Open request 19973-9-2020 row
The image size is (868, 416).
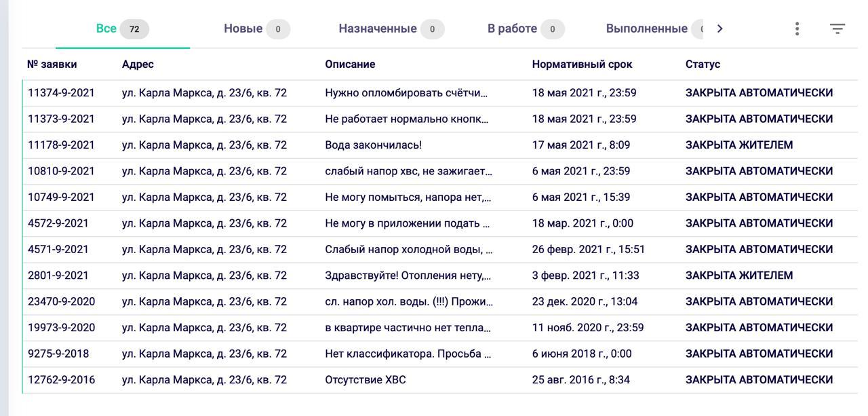tap(61, 328)
